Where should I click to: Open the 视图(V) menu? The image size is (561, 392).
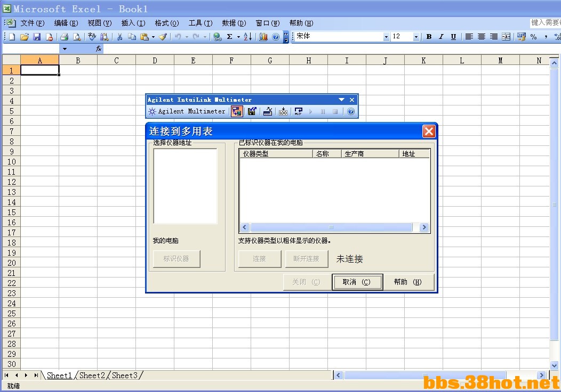100,23
